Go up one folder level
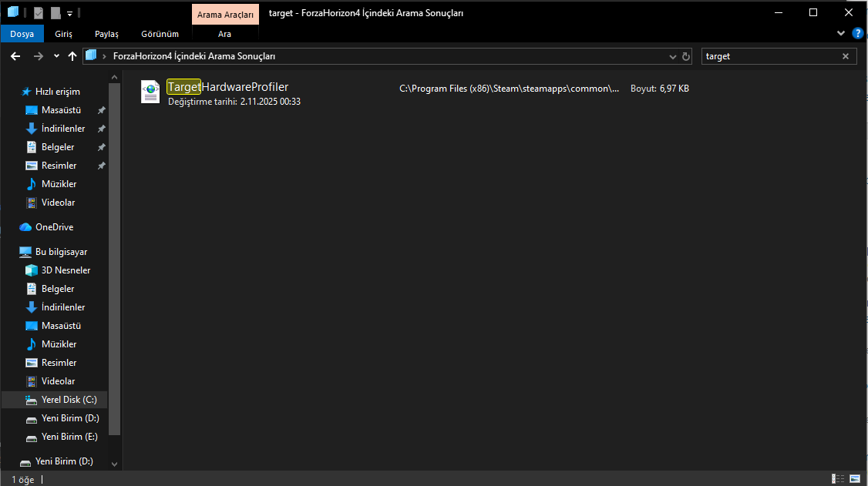The width and height of the screenshot is (868, 486). (72, 56)
